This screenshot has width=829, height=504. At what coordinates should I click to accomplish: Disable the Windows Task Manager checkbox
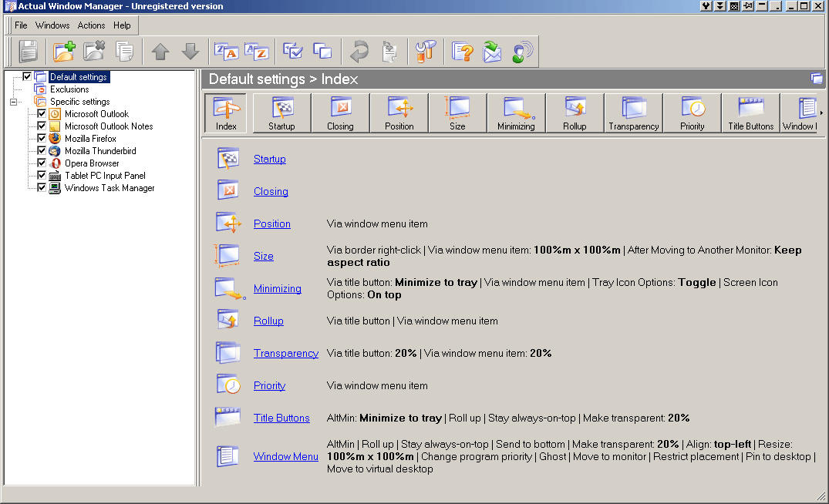pos(41,187)
